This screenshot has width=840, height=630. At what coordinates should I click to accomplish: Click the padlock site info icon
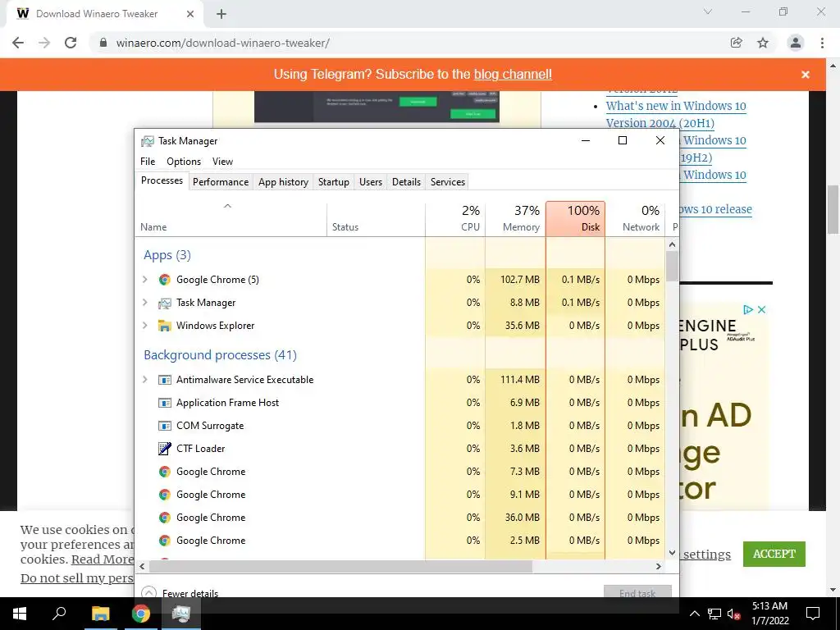(x=103, y=43)
